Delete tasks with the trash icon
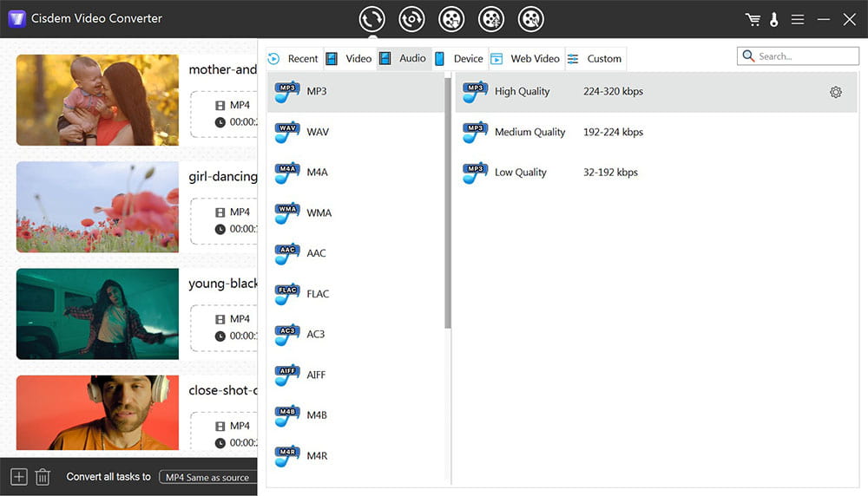The height and width of the screenshot is (496, 868). 43,477
